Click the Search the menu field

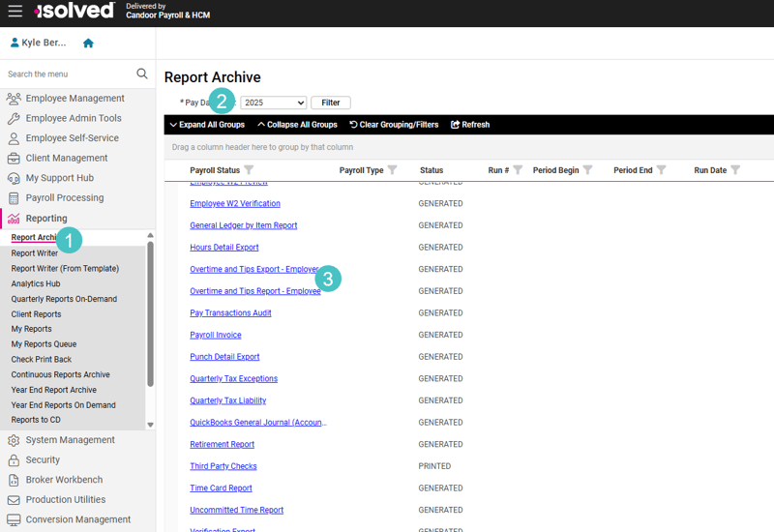tap(68, 74)
